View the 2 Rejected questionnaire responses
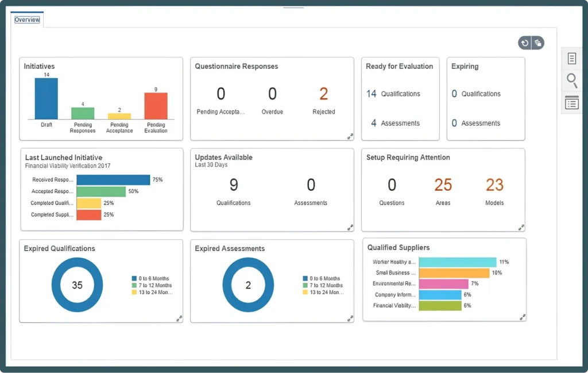588x373 pixels. click(323, 94)
